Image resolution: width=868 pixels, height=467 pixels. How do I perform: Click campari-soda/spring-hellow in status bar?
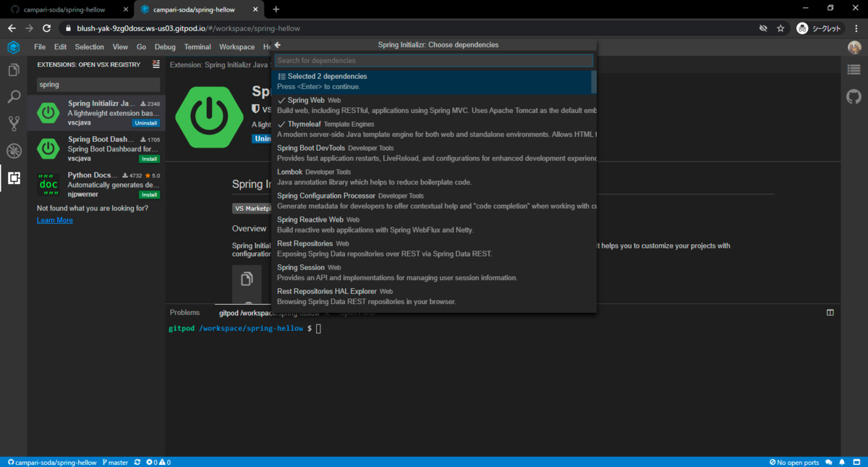51,462
